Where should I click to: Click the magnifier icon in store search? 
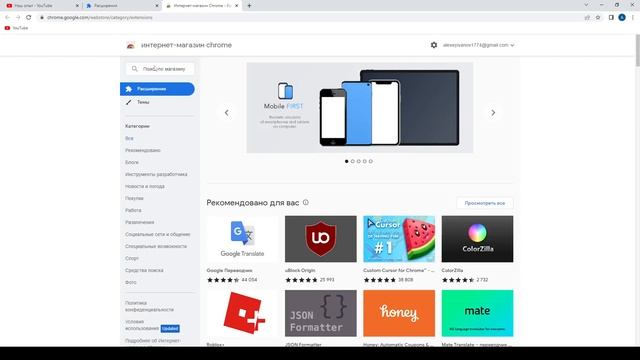(x=135, y=69)
